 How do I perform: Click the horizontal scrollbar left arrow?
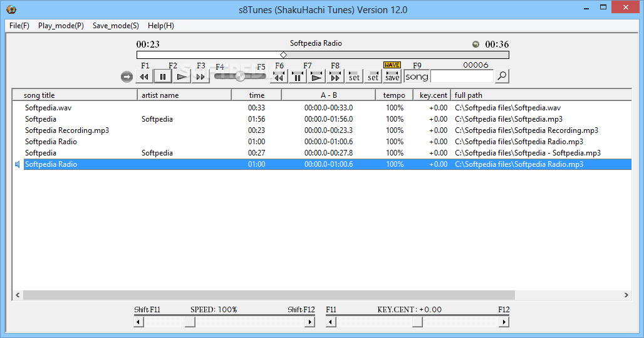18,295
